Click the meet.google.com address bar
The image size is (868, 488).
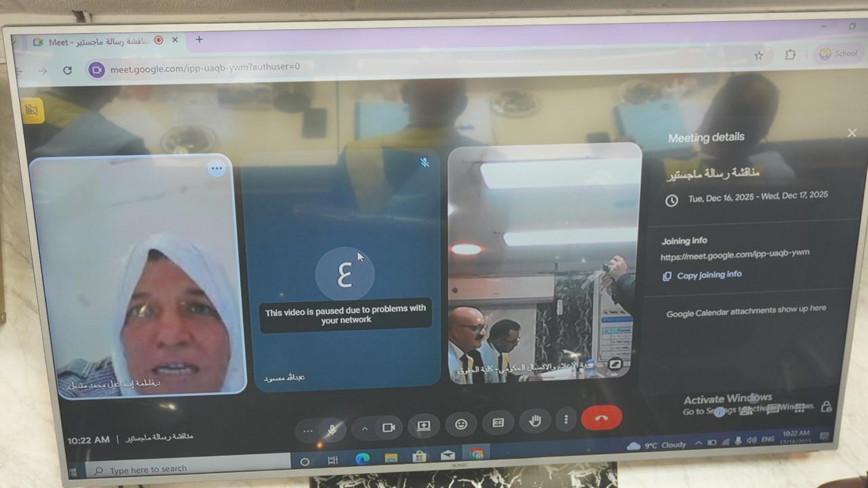(205, 67)
